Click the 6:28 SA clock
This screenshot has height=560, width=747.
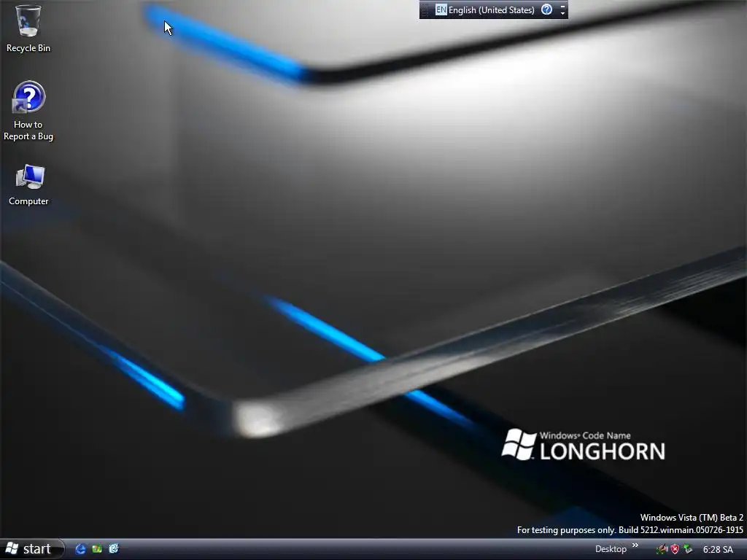coord(718,550)
